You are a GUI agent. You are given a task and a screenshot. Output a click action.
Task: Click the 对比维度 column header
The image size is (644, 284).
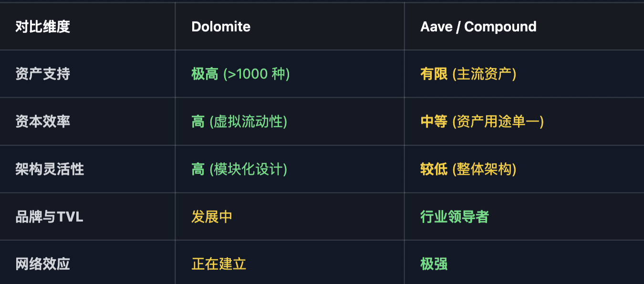(42, 27)
